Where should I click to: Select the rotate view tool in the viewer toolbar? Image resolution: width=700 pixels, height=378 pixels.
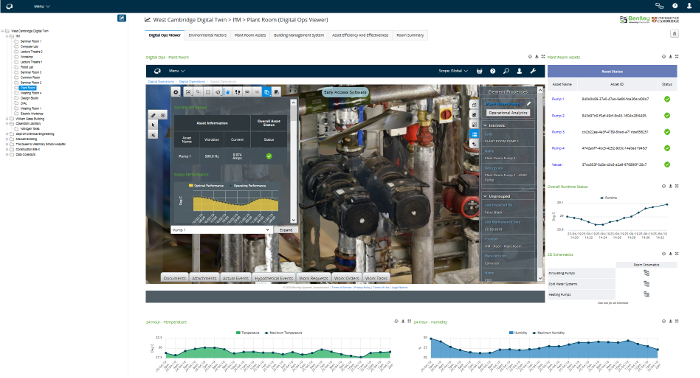tap(218, 92)
